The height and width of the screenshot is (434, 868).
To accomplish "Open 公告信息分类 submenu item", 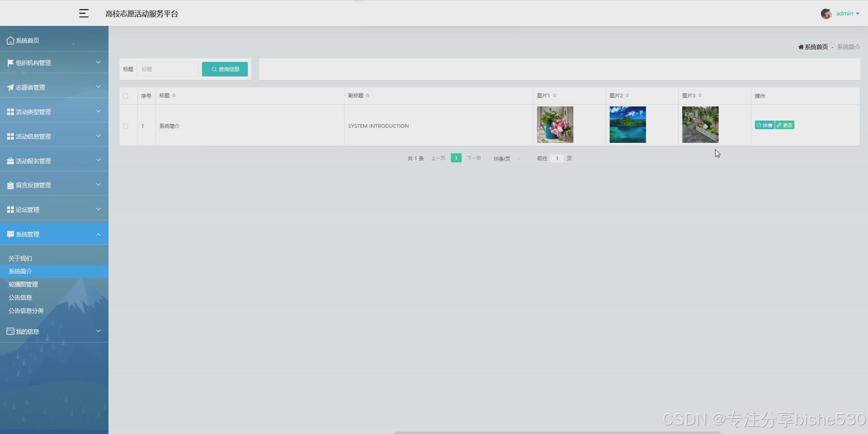I will [26, 311].
